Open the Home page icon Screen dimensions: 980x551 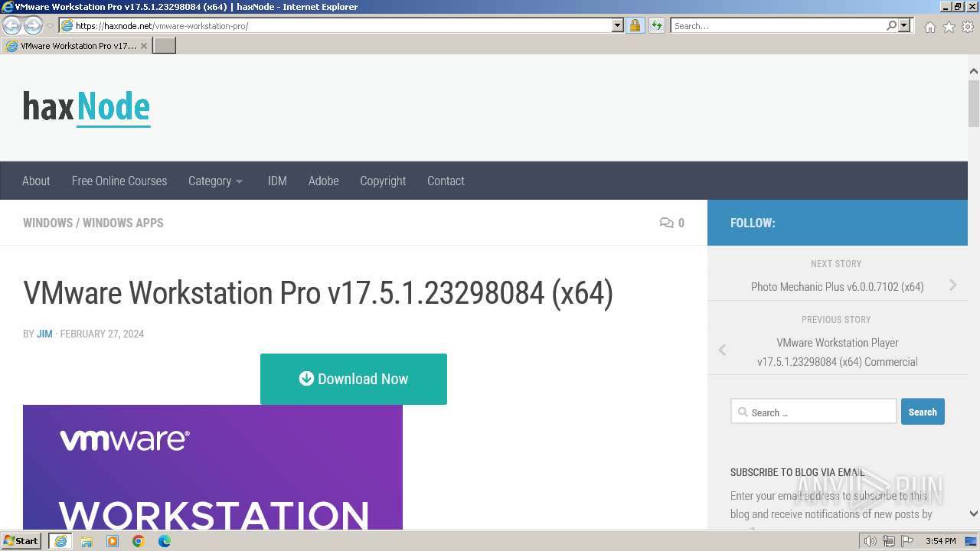[929, 27]
